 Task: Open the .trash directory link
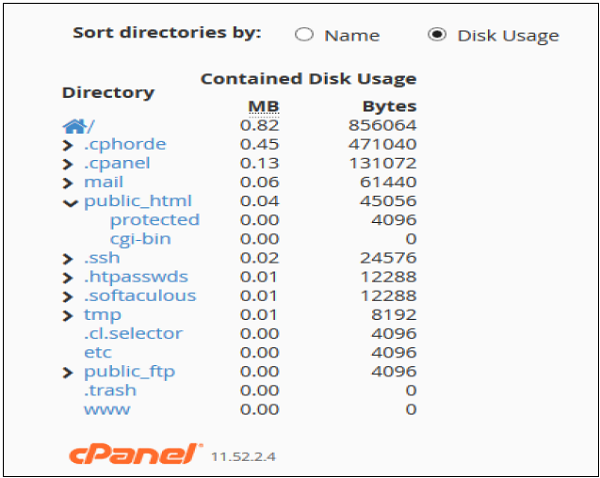pos(110,391)
